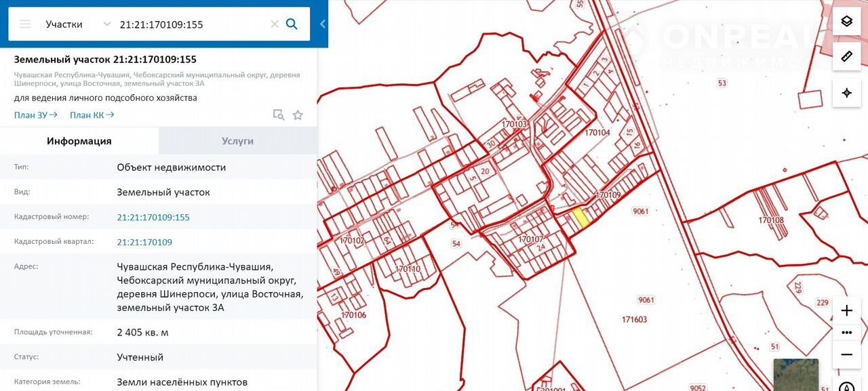Open the План ЗУ link
Viewport: 868px width, 391px height.
[35, 115]
